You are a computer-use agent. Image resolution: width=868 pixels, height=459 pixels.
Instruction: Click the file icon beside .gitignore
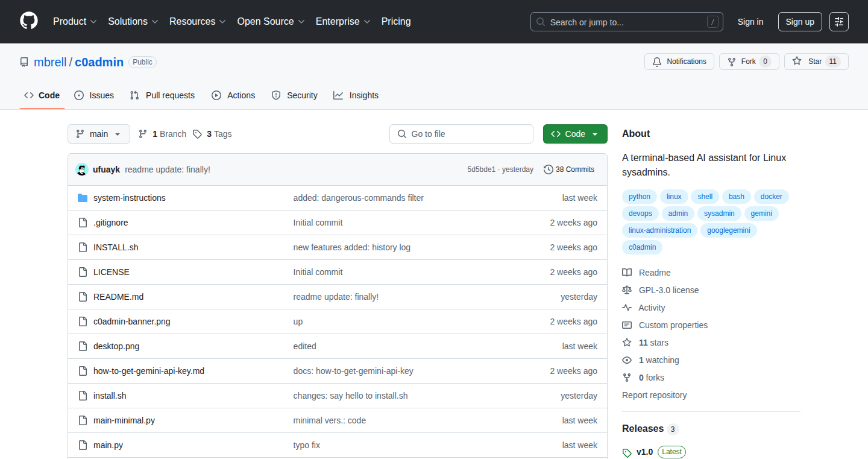click(x=83, y=223)
